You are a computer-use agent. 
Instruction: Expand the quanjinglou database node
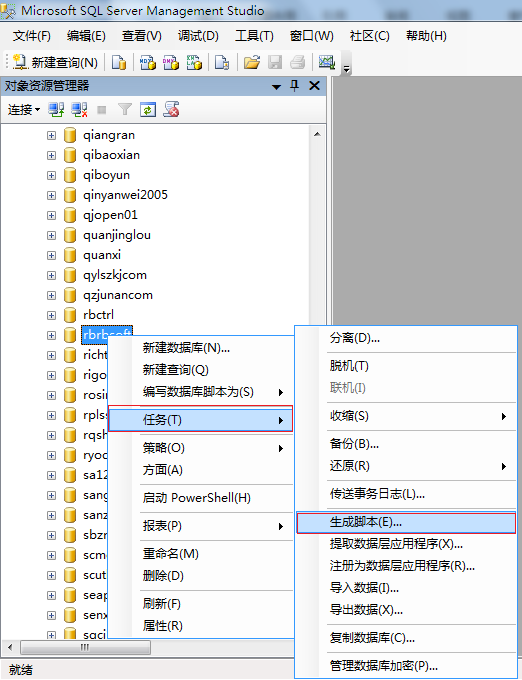coord(52,235)
